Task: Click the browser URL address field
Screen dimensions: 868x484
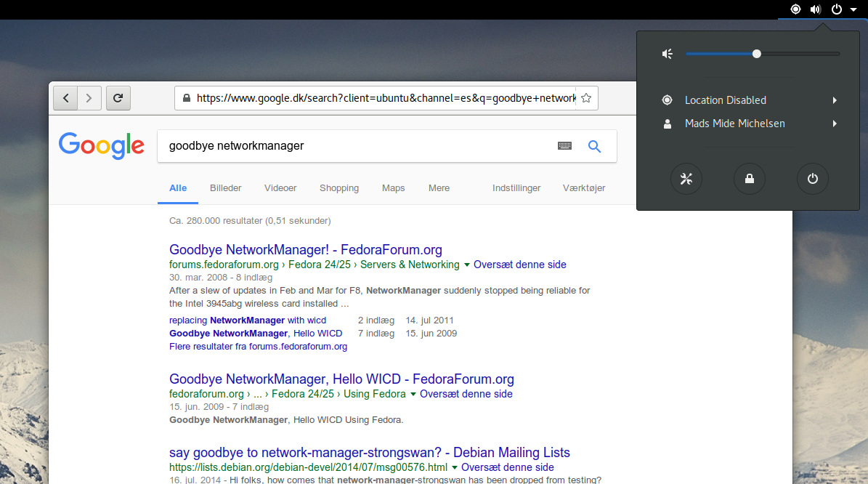Action: [386, 98]
